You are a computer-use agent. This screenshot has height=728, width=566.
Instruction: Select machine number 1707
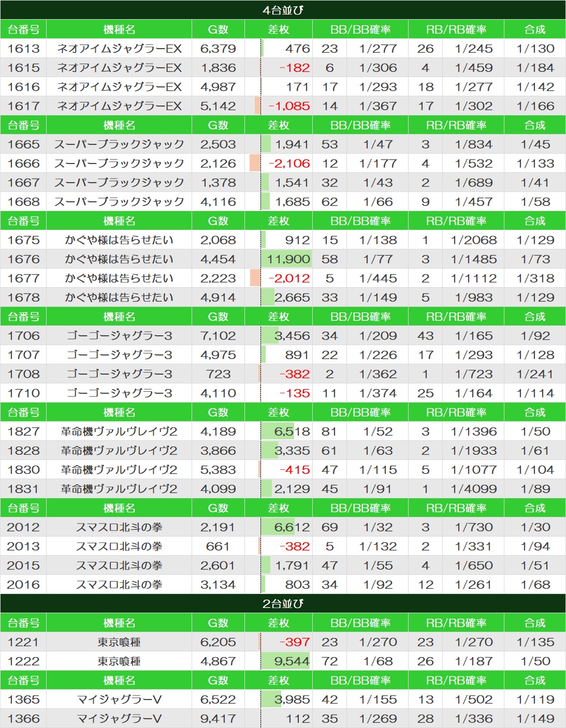click(x=23, y=355)
